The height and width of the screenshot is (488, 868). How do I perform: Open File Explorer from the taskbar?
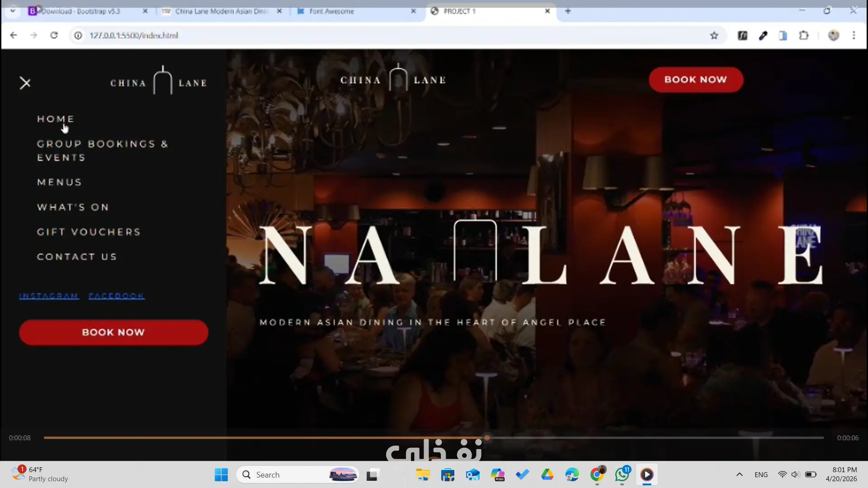pos(423,475)
